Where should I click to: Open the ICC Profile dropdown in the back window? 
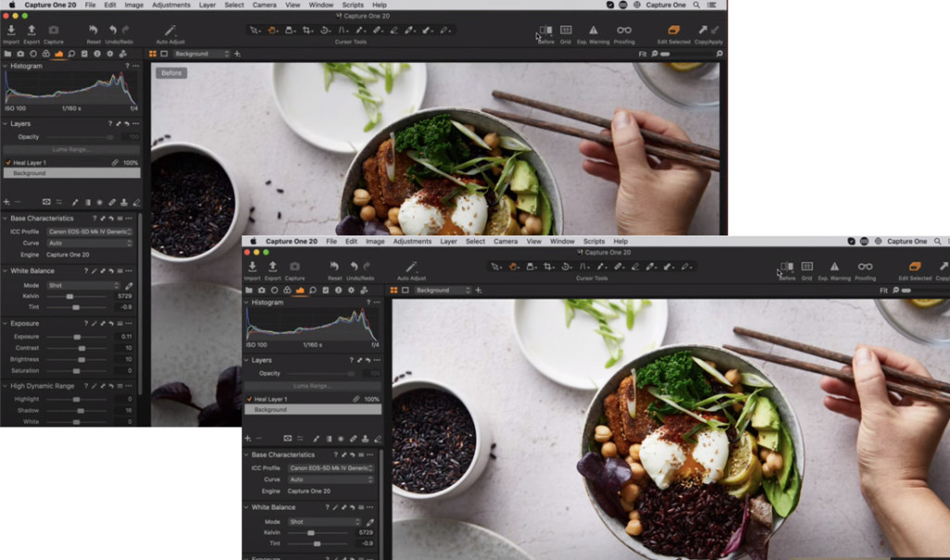click(90, 231)
